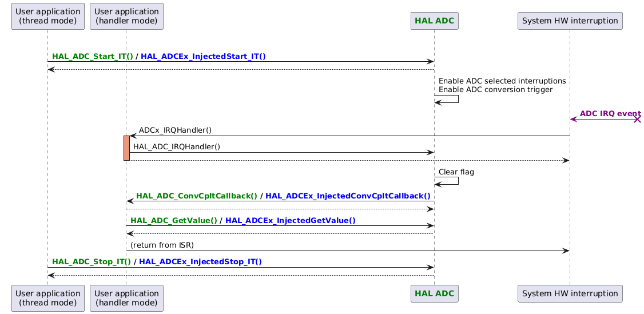The width and height of the screenshot is (644, 314).
Task: Click top 'HAL ADC' participant box
Action: point(435,21)
